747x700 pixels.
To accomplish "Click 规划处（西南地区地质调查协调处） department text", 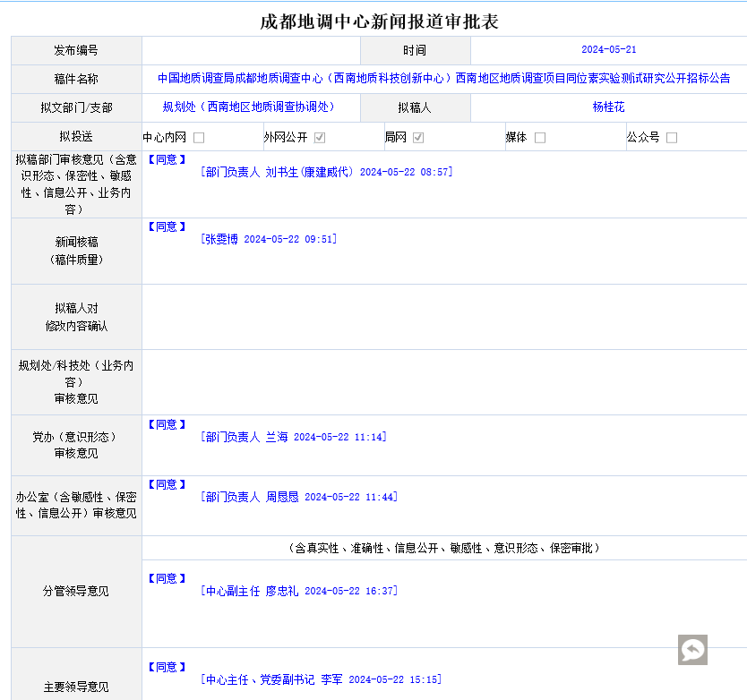I will point(248,107).
